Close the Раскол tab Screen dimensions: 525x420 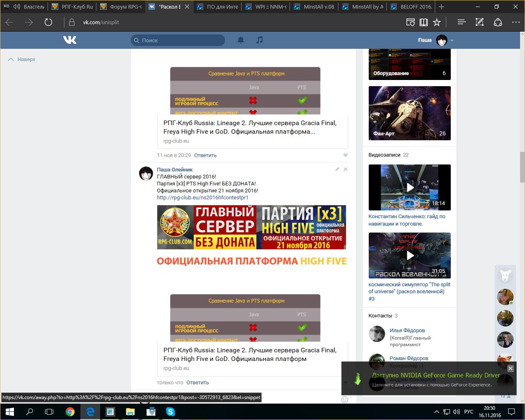(187, 7)
